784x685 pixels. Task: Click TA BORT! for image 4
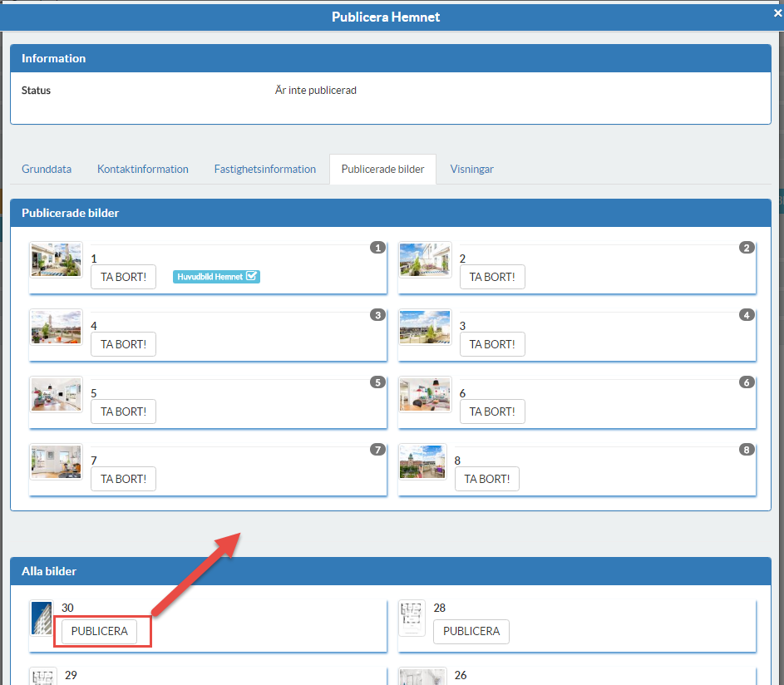coord(124,344)
